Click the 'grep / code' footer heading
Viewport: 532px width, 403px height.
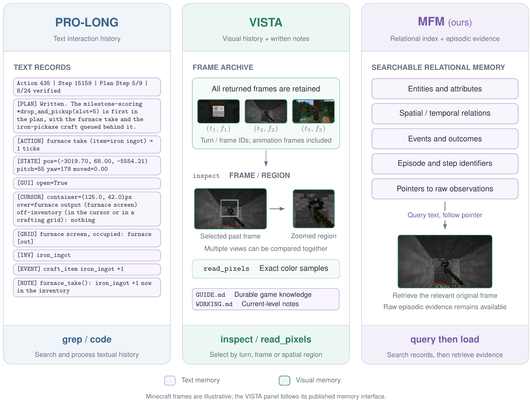pos(87,339)
